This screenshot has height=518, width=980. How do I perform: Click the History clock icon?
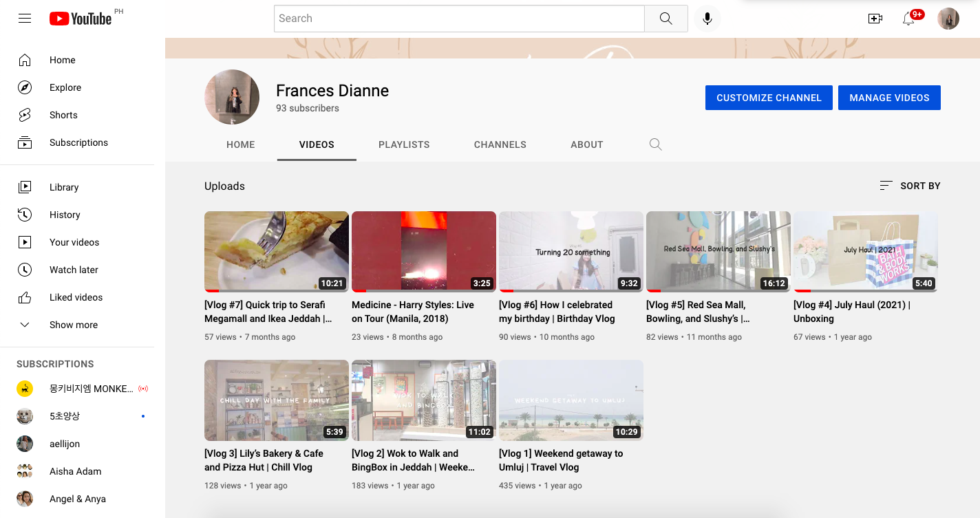25,215
